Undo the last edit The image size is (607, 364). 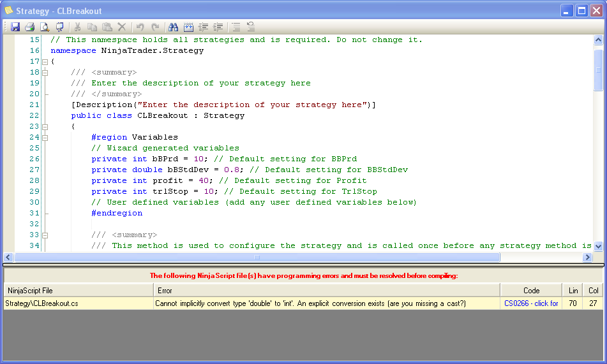140,27
